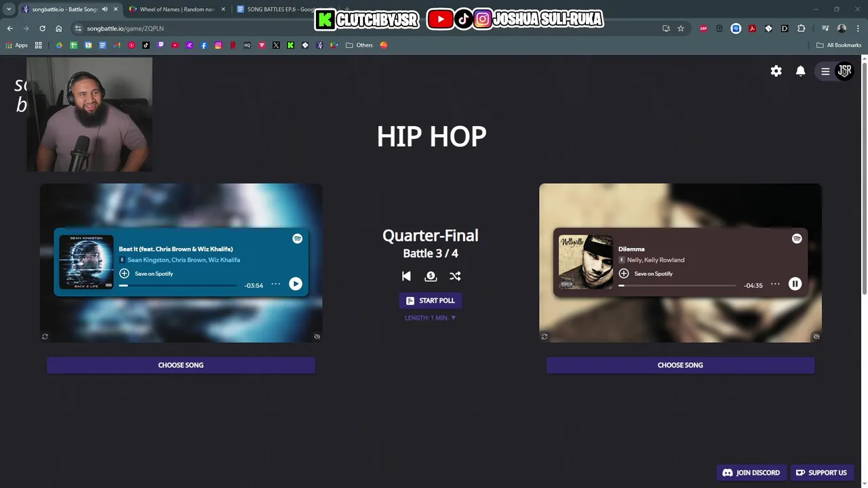This screenshot has width=868, height=488.
Task: Click the Spotify logo on the Dilemma card
Action: (x=797, y=239)
